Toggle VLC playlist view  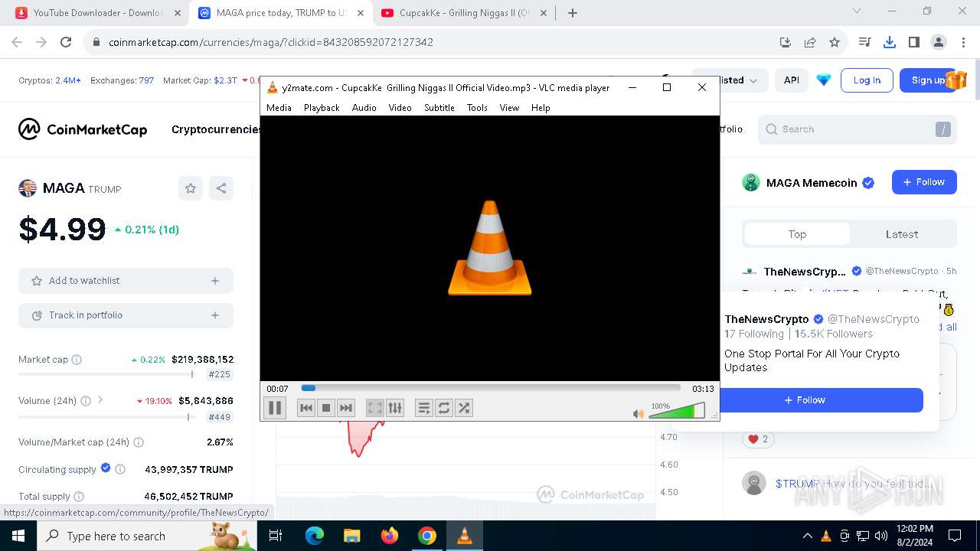tap(424, 408)
